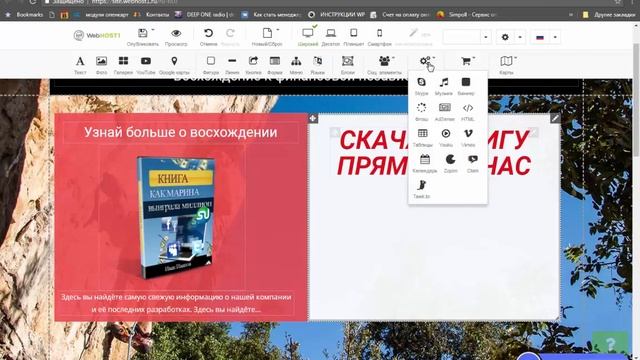
Task: Click the WebHost1 logo
Action: pyautogui.click(x=97, y=35)
